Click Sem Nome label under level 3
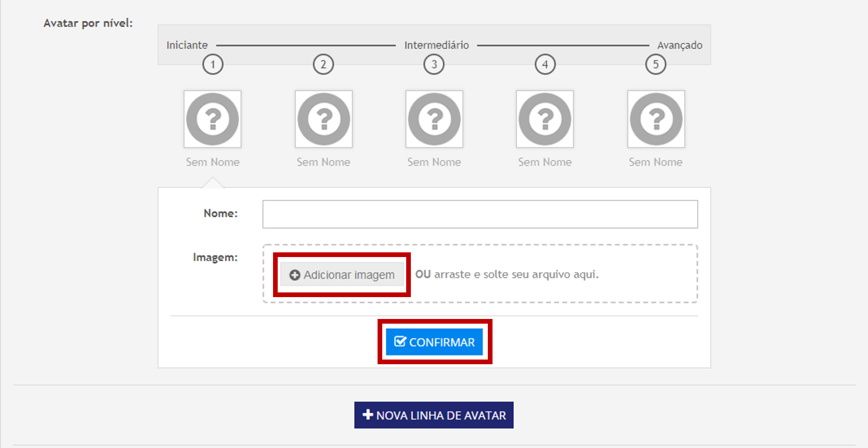The width and height of the screenshot is (868, 448). pos(434,162)
